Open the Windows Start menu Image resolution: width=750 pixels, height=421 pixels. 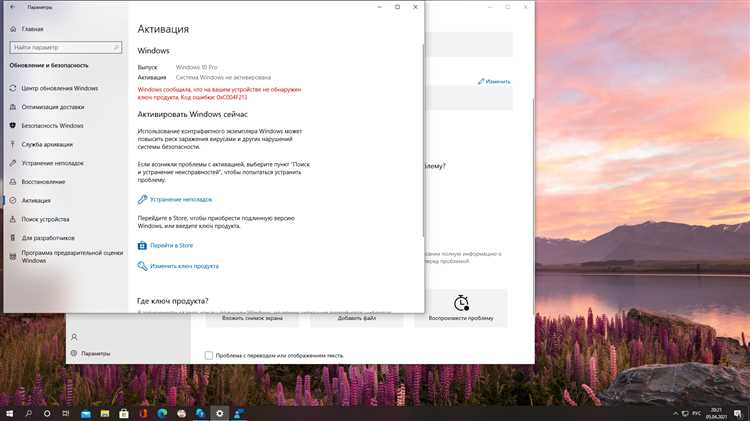[9, 413]
